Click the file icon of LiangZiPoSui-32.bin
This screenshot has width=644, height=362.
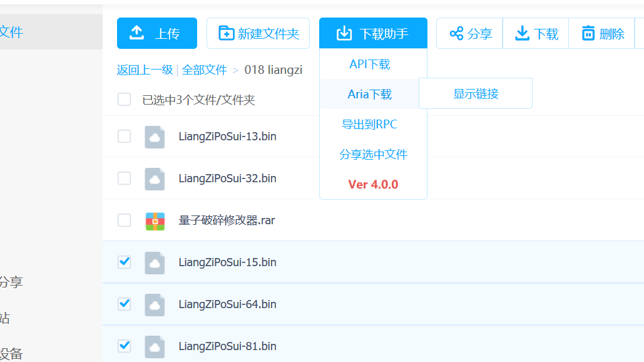click(155, 178)
